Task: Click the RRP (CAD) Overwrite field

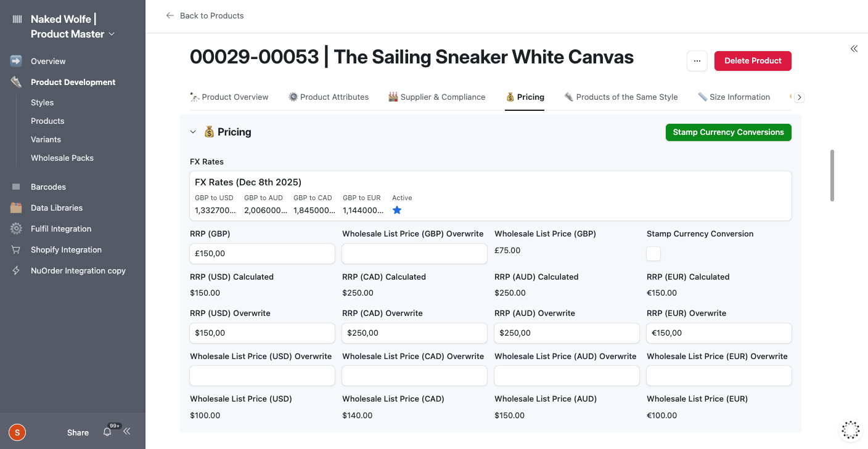Action: [414, 333]
